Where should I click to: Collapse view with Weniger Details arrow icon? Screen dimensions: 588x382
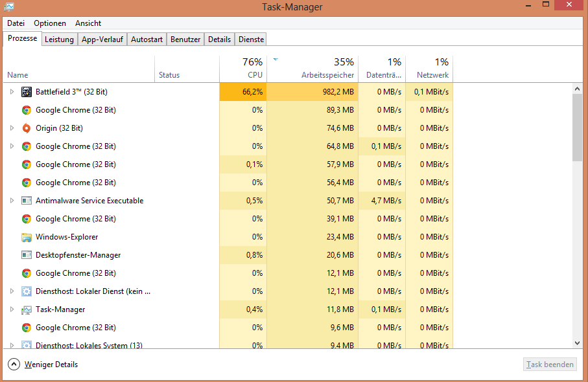tap(14, 364)
